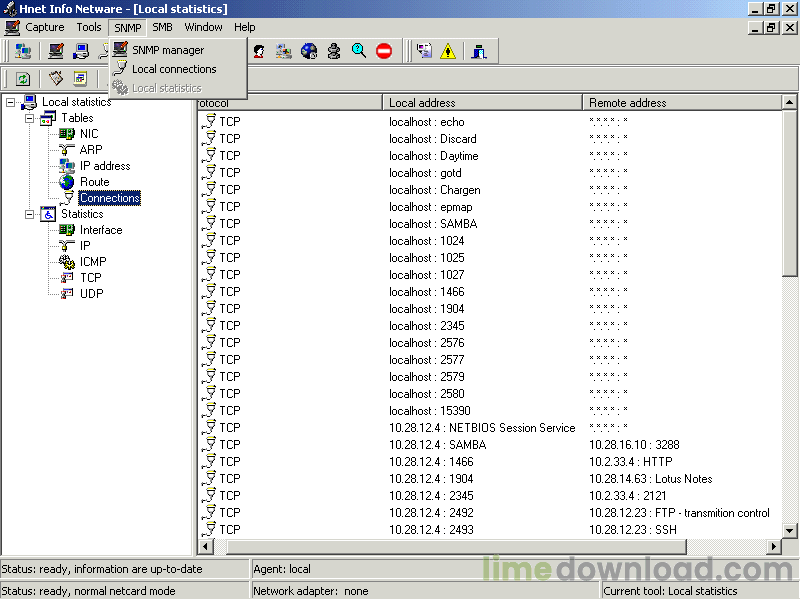The width and height of the screenshot is (800, 600).
Task: Click the horizontal scrollbar left arrow
Action: click(x=206, y=546)
